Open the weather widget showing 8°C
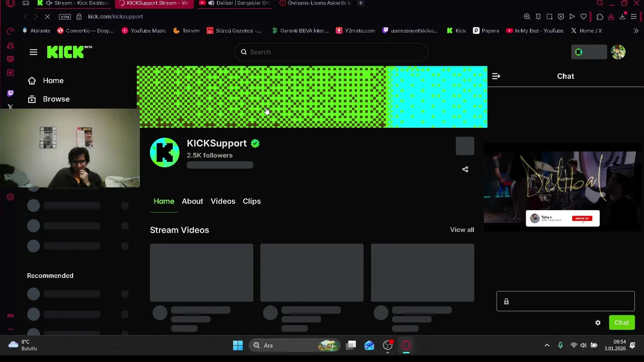Screen dimensions: 644x362 point(23,345)
